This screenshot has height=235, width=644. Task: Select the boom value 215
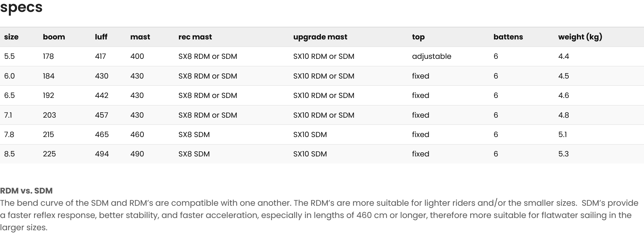click(48, 135)
